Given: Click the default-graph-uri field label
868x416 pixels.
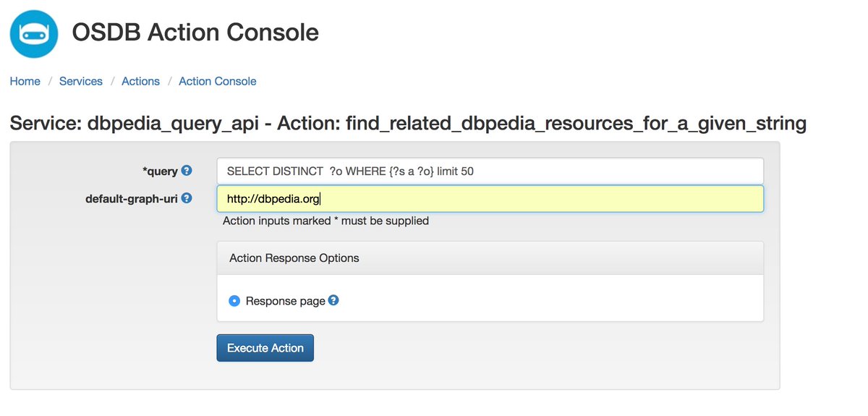Looking at the screenshot, I should coord(132,198).
